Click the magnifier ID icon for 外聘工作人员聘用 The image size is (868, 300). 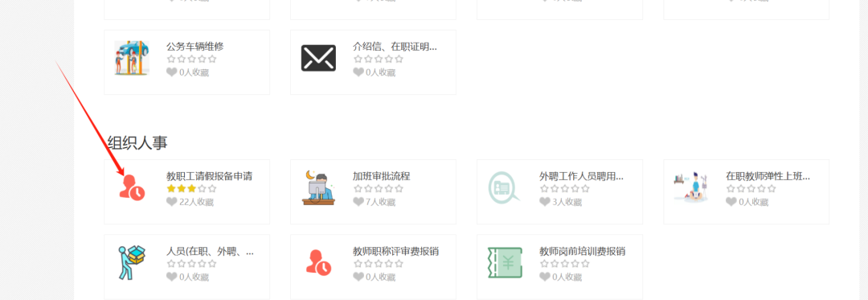coord(504,187)
